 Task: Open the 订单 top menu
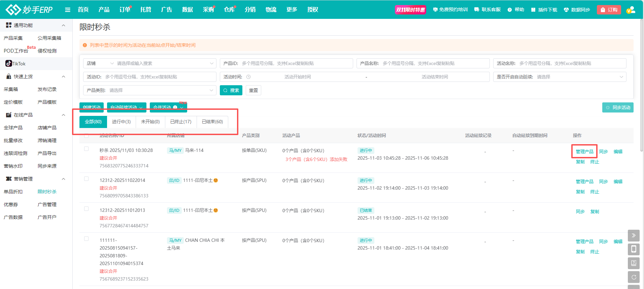pos(125,10)
